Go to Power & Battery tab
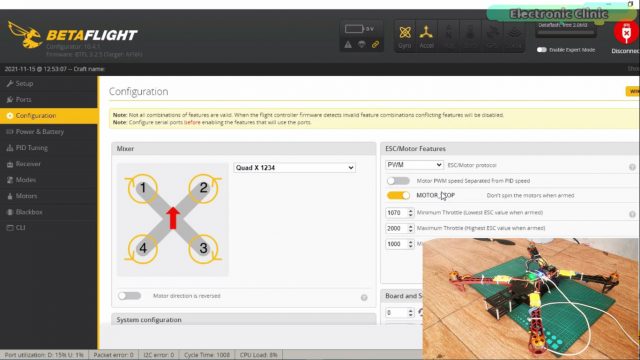 (x=49, y=132)
